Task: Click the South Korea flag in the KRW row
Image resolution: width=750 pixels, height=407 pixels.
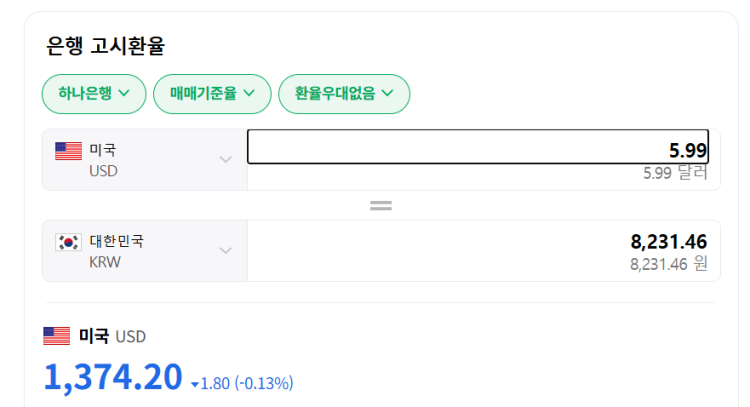Action: tap(68, 242)
